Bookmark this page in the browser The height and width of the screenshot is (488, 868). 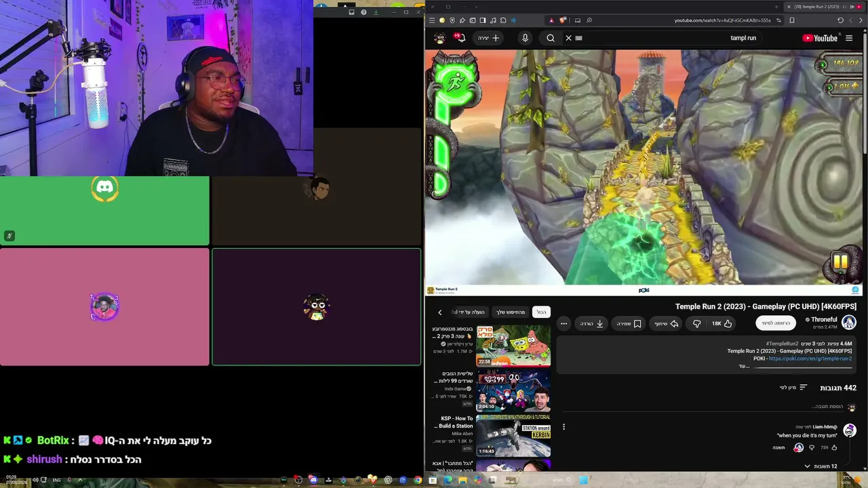click(792, 20)
